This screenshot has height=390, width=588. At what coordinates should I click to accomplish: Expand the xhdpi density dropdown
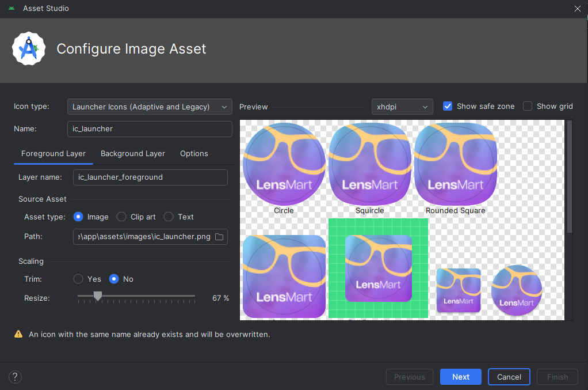[402, 107]
